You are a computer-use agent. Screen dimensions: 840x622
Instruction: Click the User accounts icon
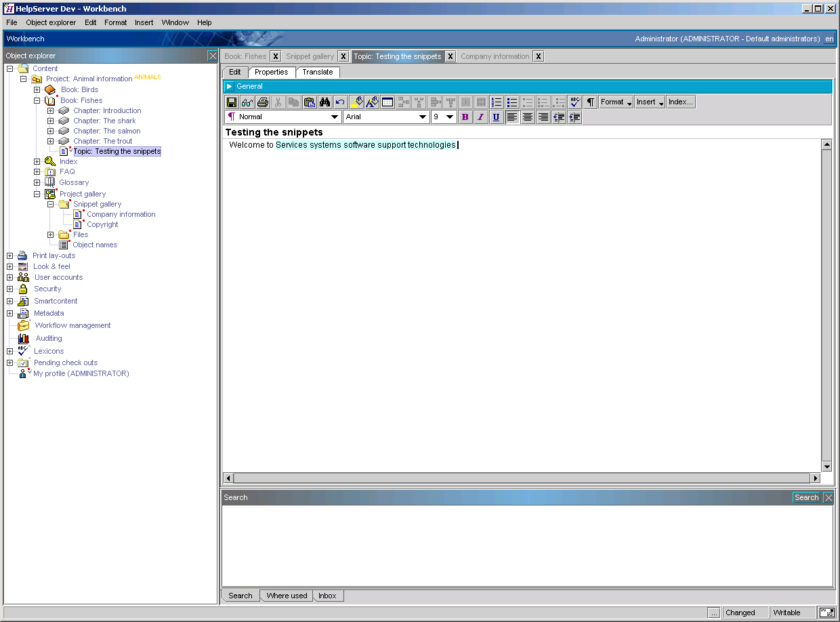[x=24, y=277]
